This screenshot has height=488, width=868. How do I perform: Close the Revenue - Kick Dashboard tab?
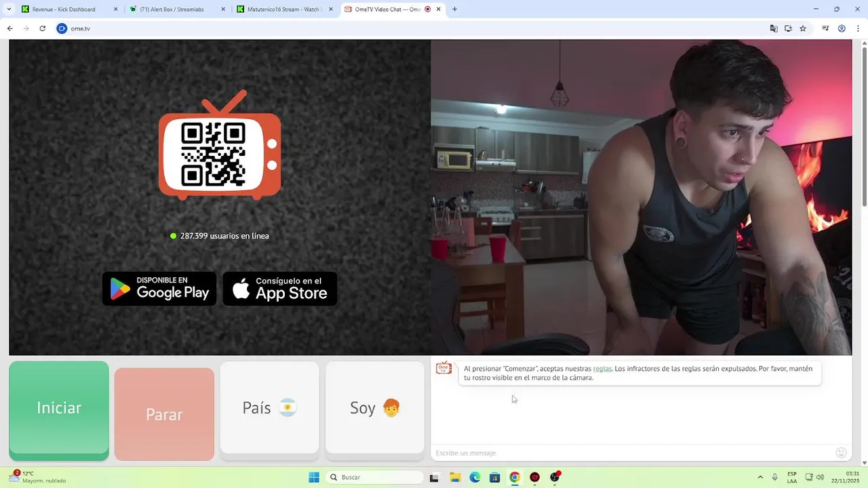click(115, 9)
